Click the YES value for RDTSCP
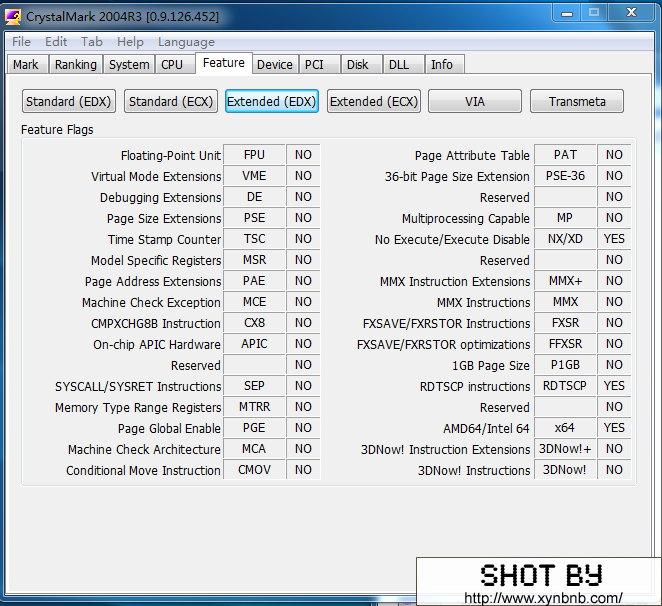Viewport: 662px width, 606px height. pyautogui.click(x=614, y=386)
